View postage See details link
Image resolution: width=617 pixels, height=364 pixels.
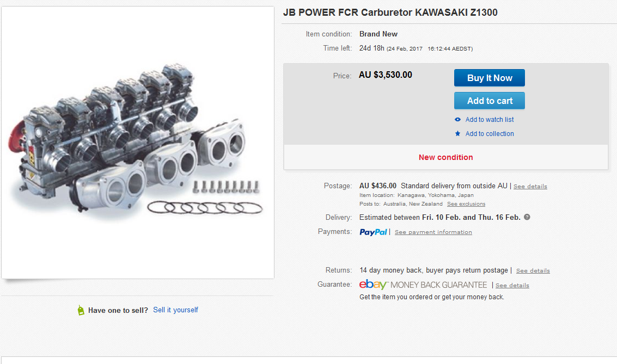tap(530, 187)
